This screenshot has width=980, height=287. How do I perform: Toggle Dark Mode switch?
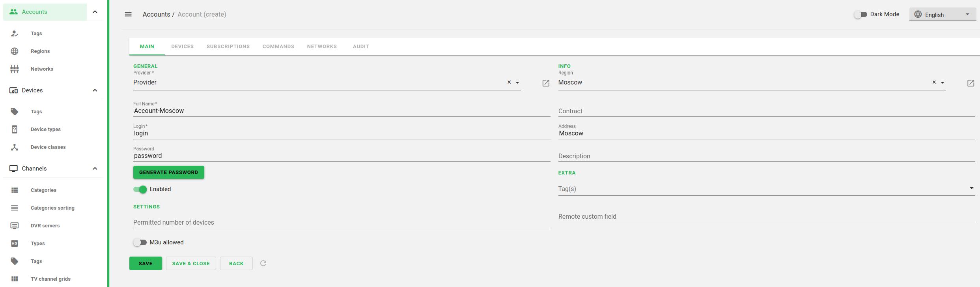point(861,14)
